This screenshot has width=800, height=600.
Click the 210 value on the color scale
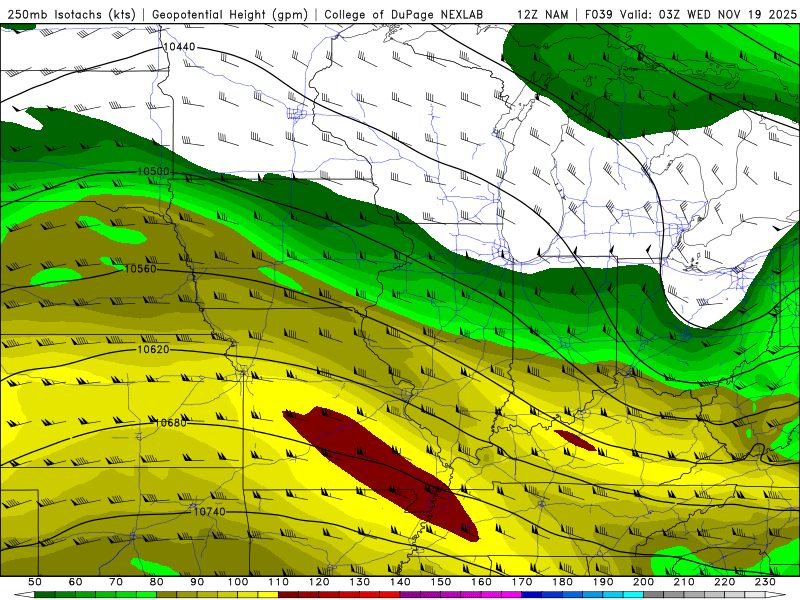pyautogui.click(x=684, y=582)
